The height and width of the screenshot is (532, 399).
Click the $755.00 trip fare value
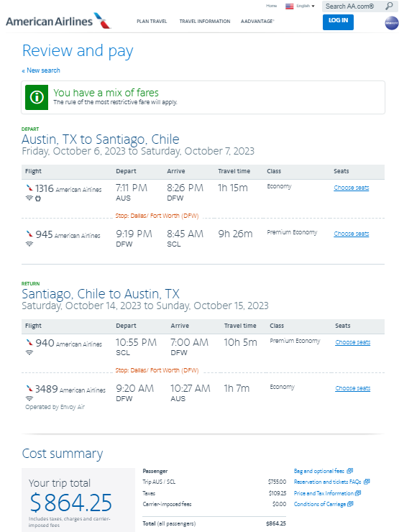(x=277, y=482)
